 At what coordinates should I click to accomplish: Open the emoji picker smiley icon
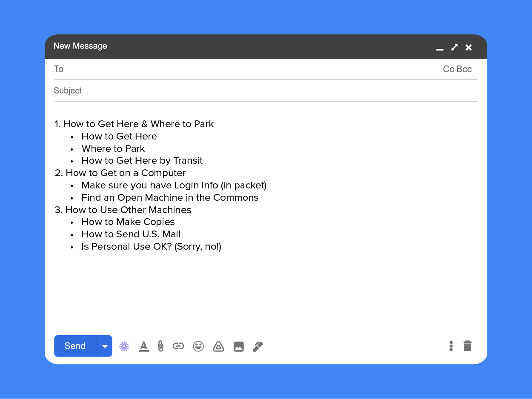click(x=198, y=346)
